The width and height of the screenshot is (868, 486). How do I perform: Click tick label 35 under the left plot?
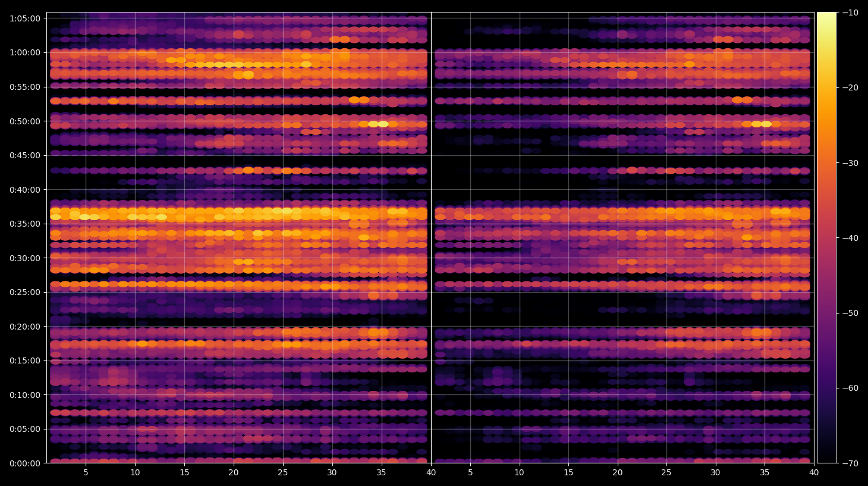(381, 473)
